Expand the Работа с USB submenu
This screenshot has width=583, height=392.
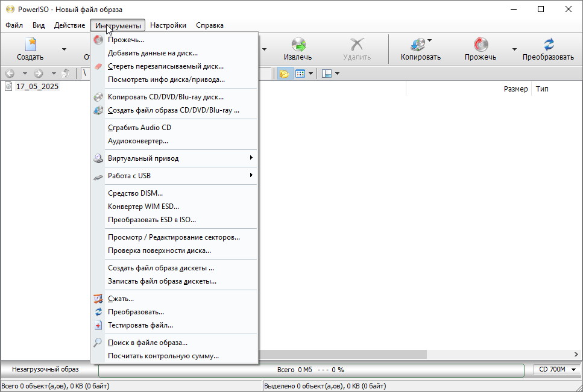coord(251,175)
